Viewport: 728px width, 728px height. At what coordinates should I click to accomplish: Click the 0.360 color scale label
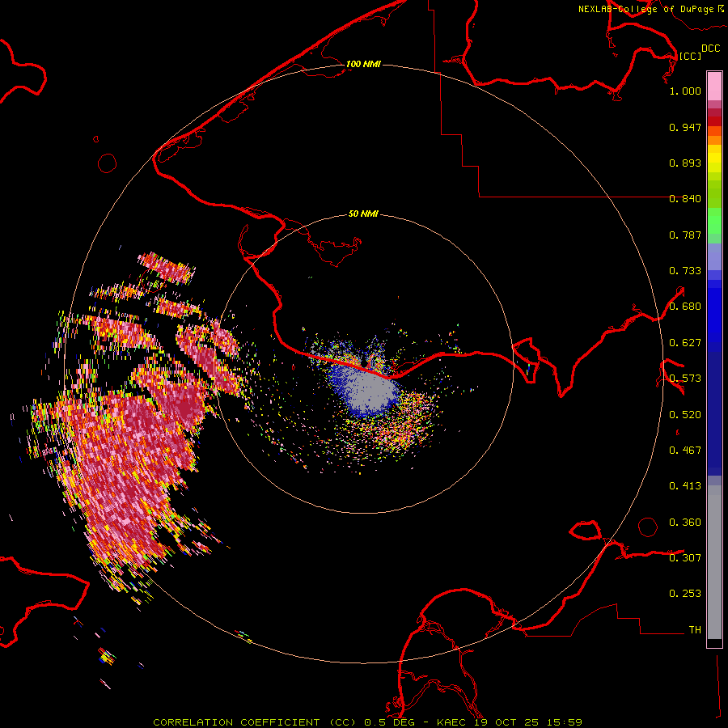coord(685,523)
